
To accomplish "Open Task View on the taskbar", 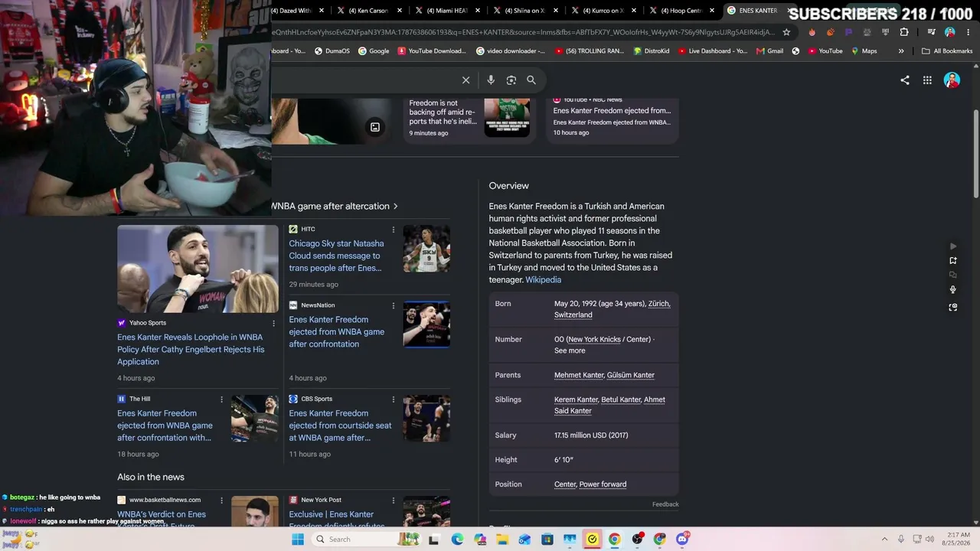I will [x=434, y=540].
